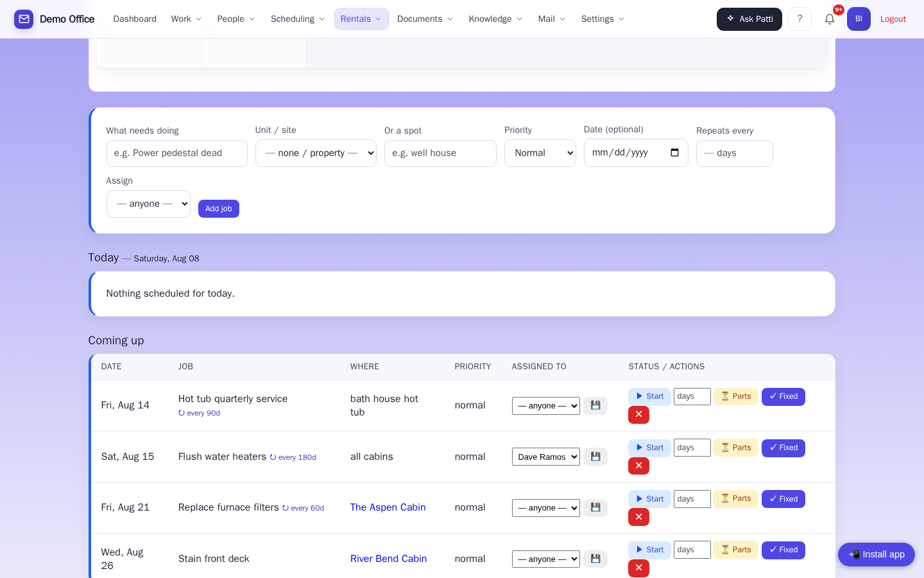Delete the Replace furnace filters job
The height and width of the screenshot is (578, 924).
click(x=638, y=517)
